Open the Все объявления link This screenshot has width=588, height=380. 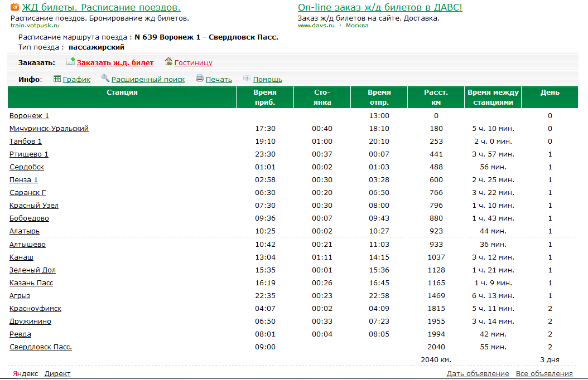pyautogui.click(x=544, y=374)
